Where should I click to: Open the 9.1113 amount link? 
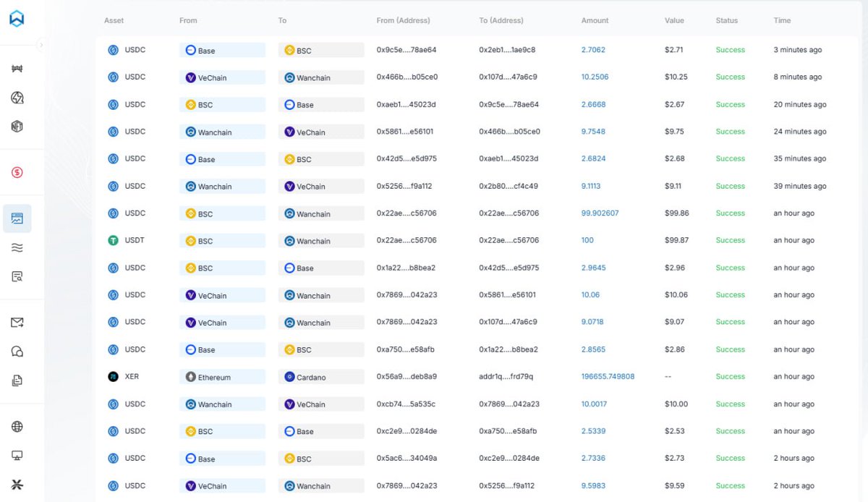[x=592, y=186]
